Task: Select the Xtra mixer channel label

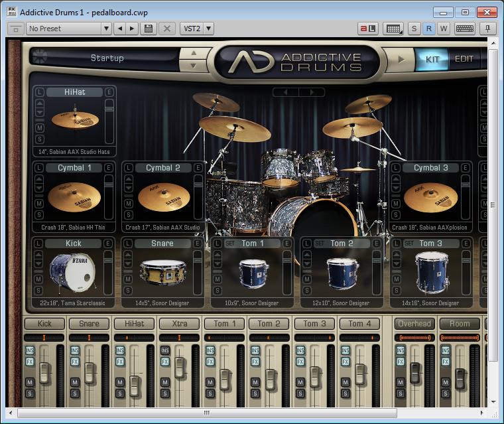Action: coord(179,324)
